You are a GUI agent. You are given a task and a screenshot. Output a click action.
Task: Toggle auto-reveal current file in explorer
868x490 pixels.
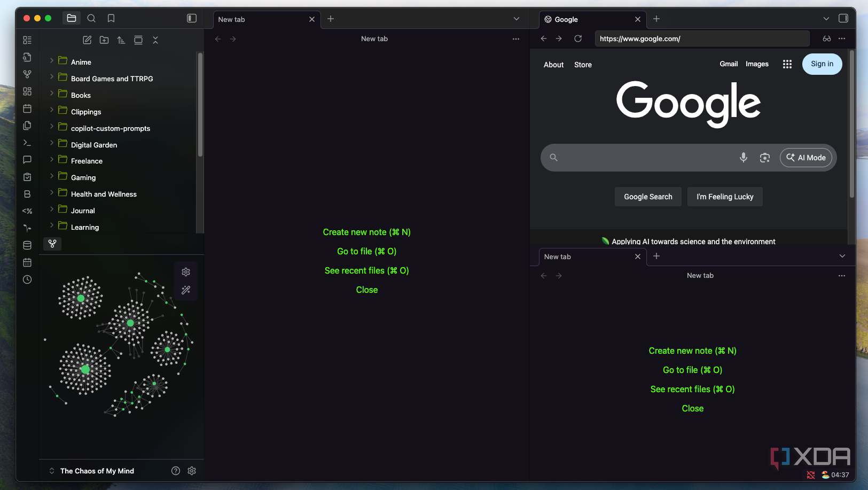tap(138, 40)
